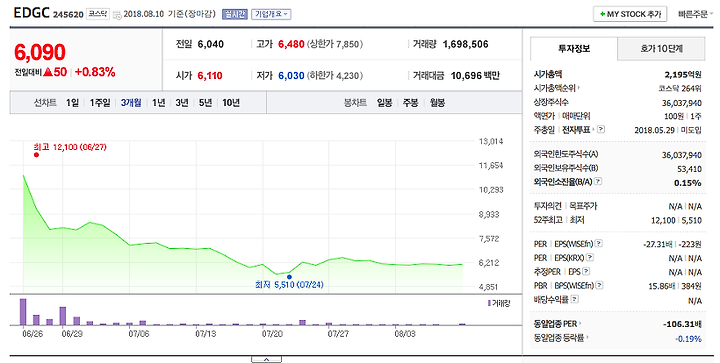This screenshot has width=720, height=363.
Task: Click 시가총액 value 2,195억원
Action: 683,74
